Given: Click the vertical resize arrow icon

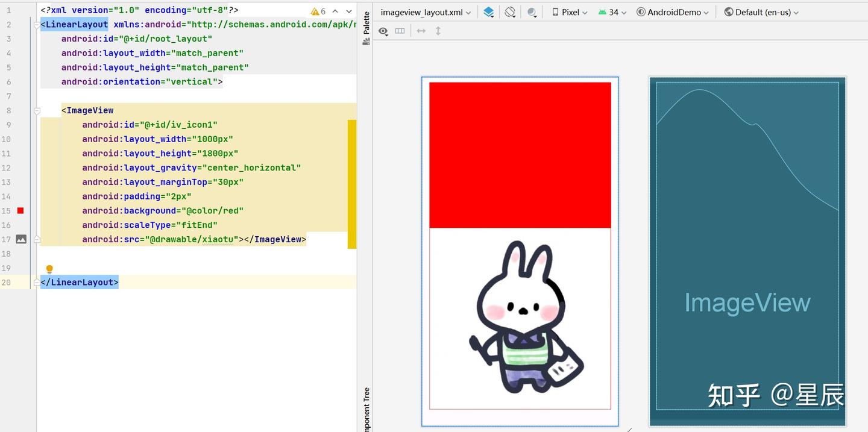Looking at the screenshot, I should [x=438, y=31].
